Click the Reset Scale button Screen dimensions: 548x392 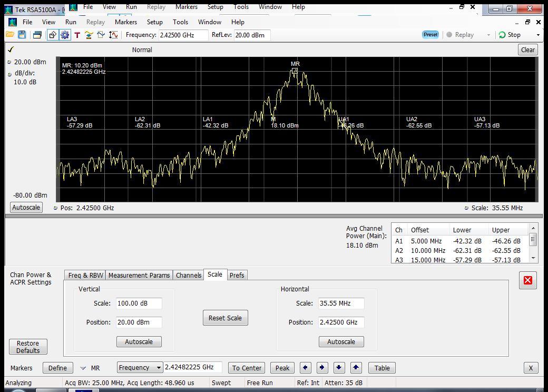[225, 318]
